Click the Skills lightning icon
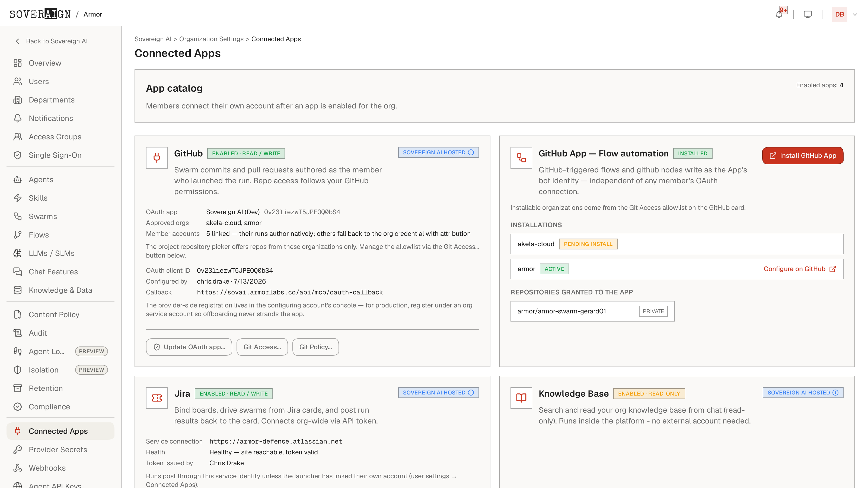This screenshot has height=488, width=868. pyautogui.click(x=18, y=198)
